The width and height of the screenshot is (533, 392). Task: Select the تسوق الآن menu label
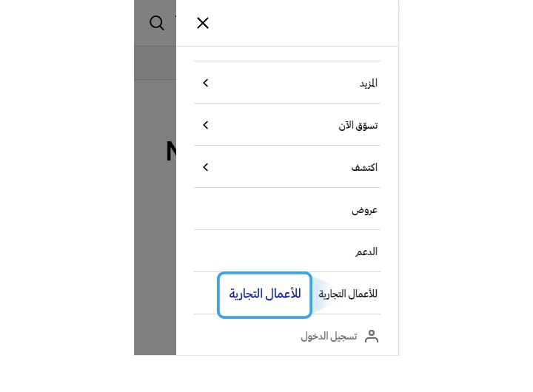(x=358, y=125)
